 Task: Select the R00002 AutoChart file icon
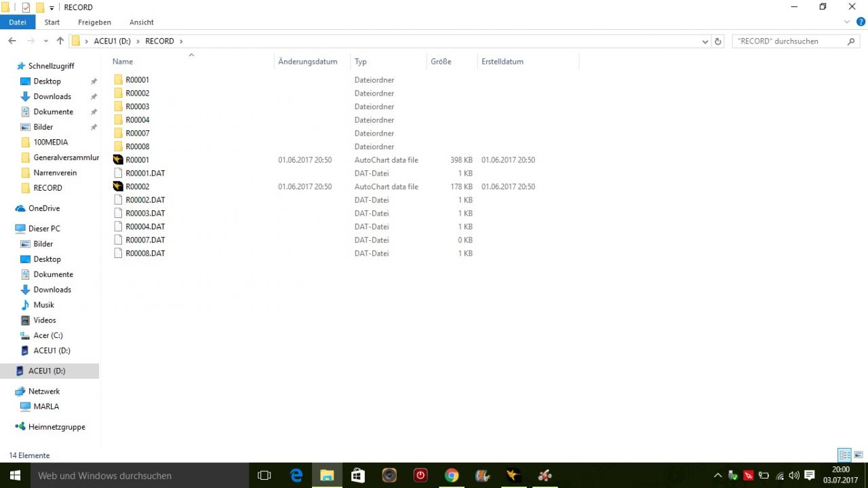119,187
